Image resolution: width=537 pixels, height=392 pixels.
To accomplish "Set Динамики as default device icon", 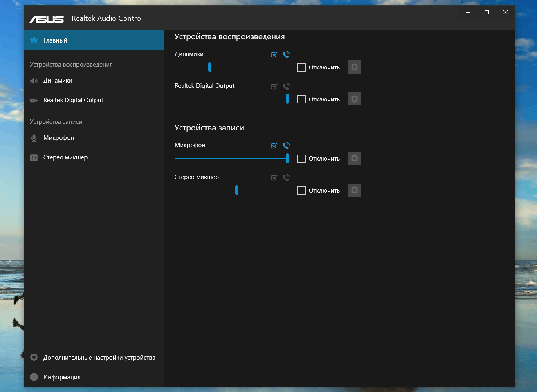I will 274,54.
